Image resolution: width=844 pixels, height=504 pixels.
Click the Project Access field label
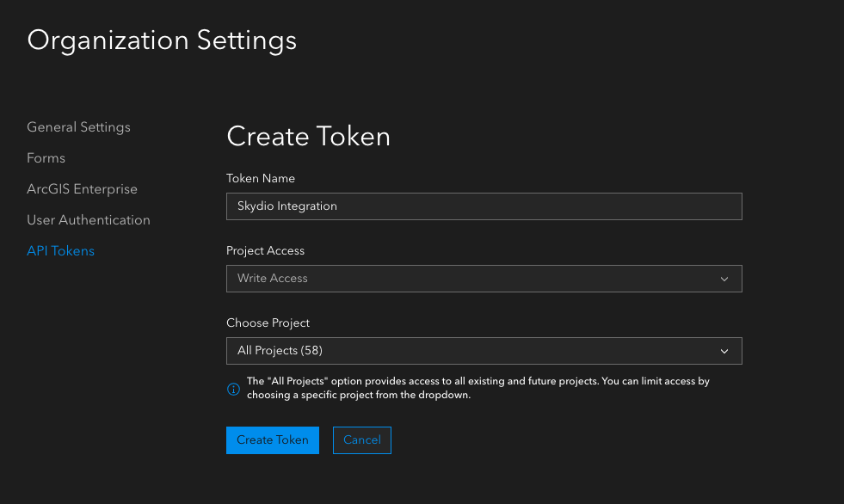[266, 251]
